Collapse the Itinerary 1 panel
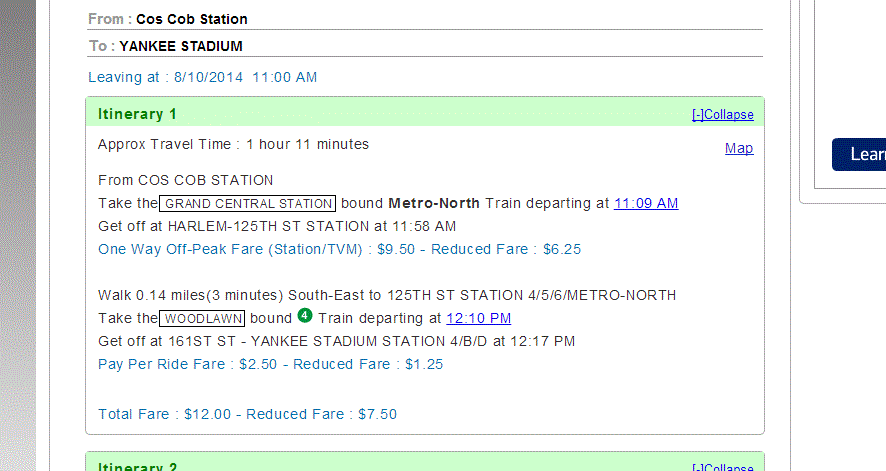 click(x=722, y=115)
